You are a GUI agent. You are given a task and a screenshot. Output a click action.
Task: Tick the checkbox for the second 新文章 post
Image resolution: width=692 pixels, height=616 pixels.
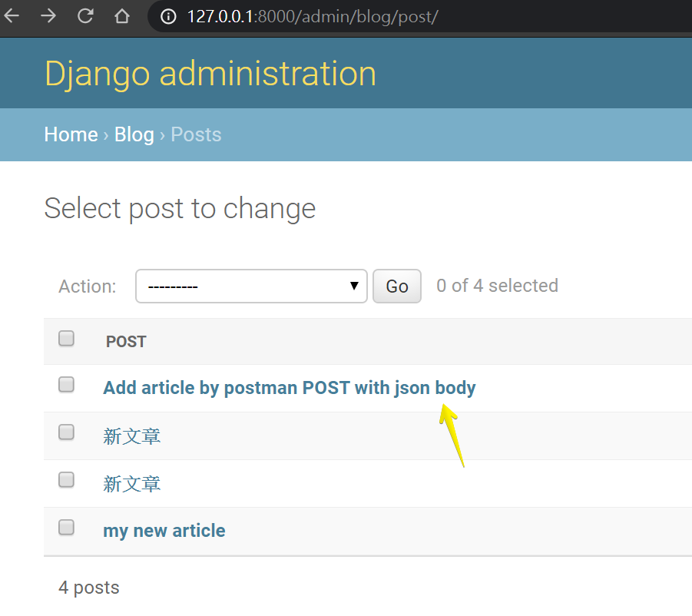(67, 480)
